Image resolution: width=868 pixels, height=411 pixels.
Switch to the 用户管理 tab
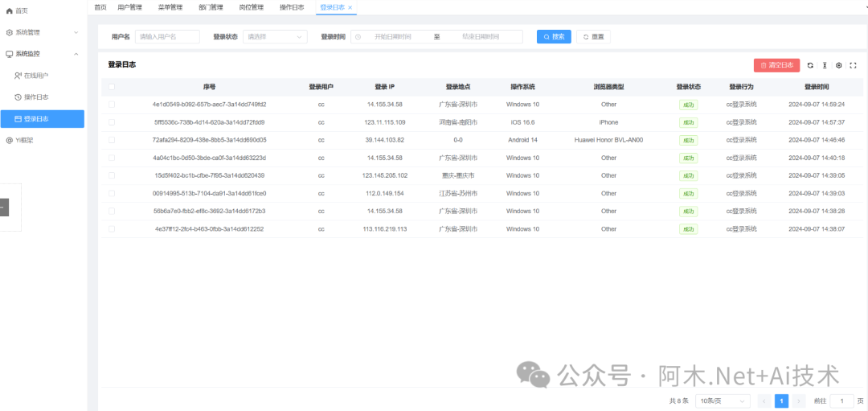click(x=130, y=8)
